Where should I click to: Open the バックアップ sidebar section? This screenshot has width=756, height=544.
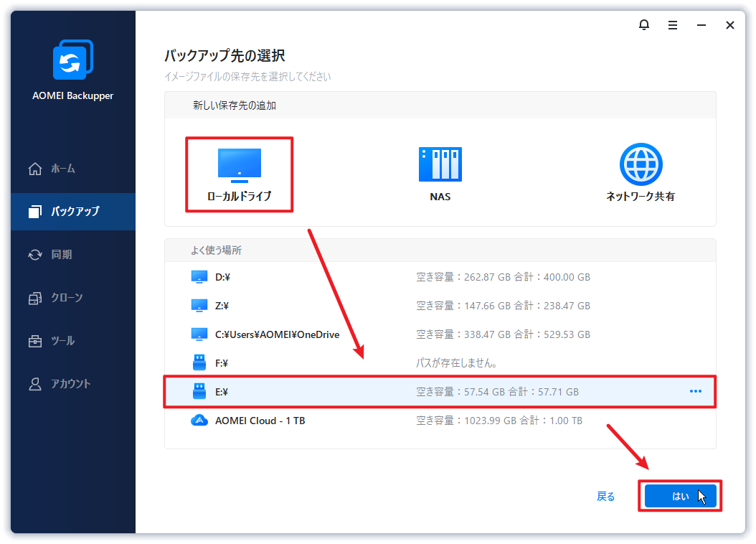(x=73, y=211)
